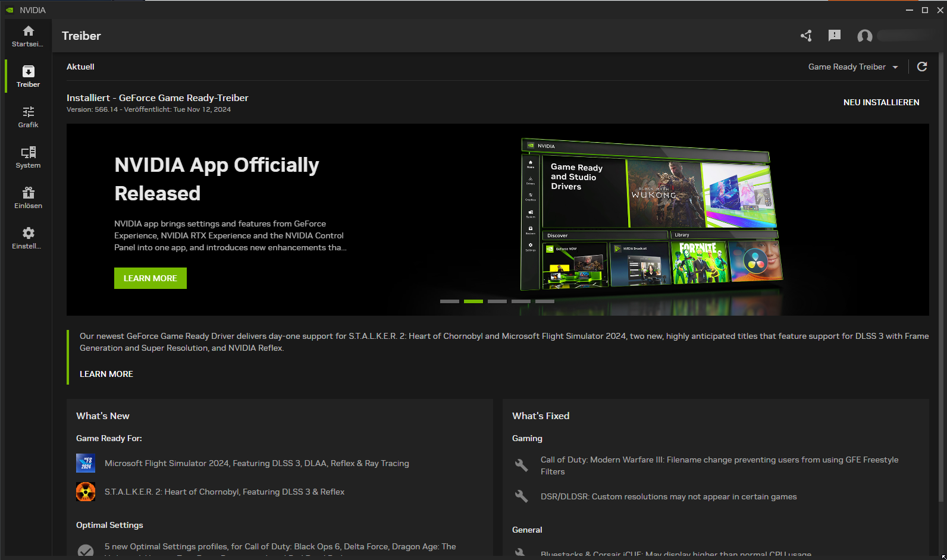Screen dimensions: 947x560
Task: Open the Game Ready Treiber dropdown
Action: tap(853, 67)
